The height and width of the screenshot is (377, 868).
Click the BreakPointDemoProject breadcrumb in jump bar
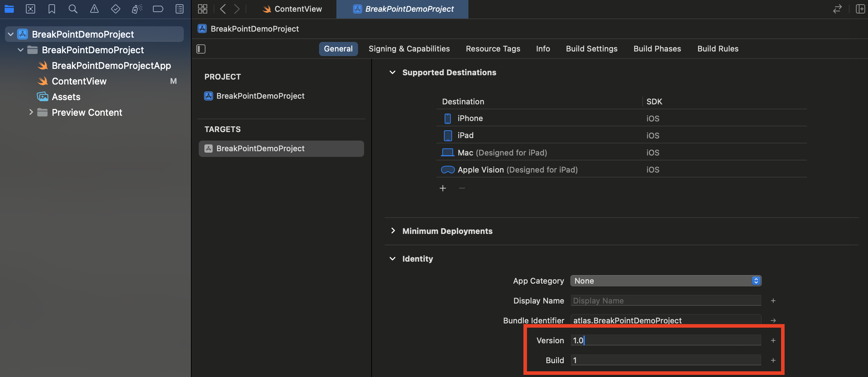click(x=248, y=29)
